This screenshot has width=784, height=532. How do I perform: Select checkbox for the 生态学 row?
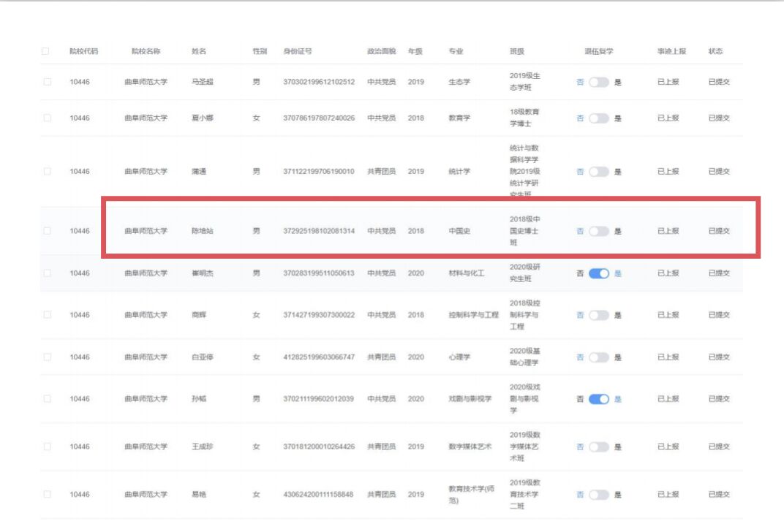point(47,82)
